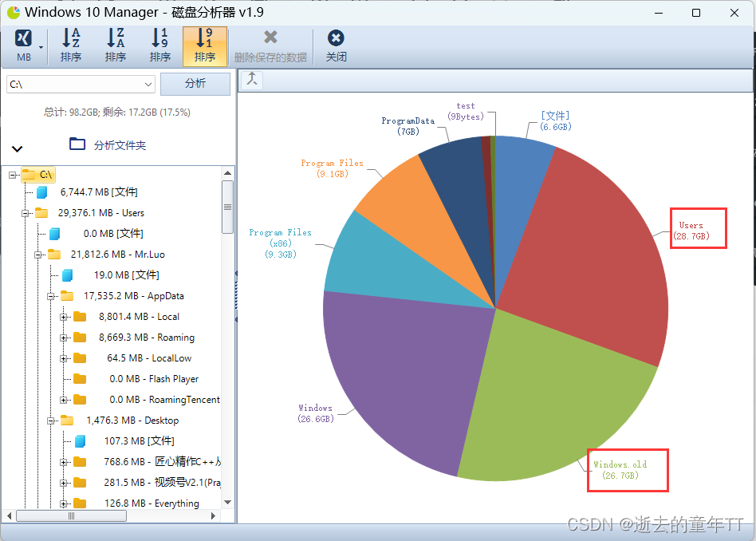The width and height of the screenshot is (756, 541).
Task: Click the Flash Player folder icon
Action: click(x=80, y=379)
